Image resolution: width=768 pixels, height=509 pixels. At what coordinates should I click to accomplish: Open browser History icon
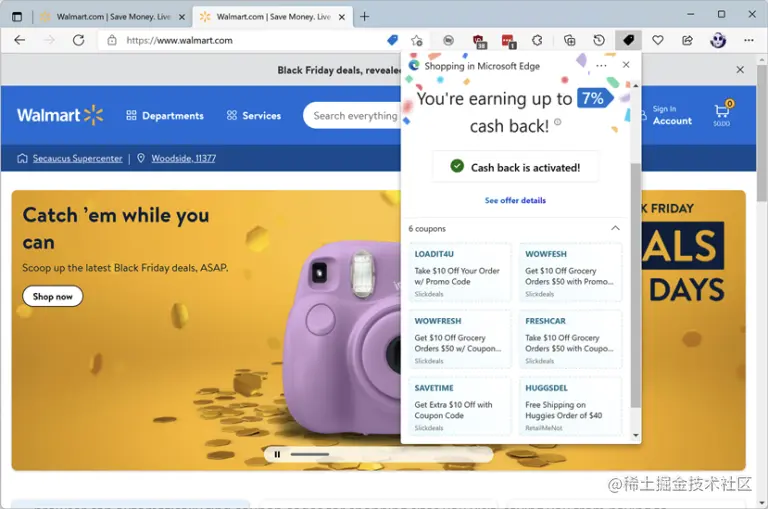[599, 40]
